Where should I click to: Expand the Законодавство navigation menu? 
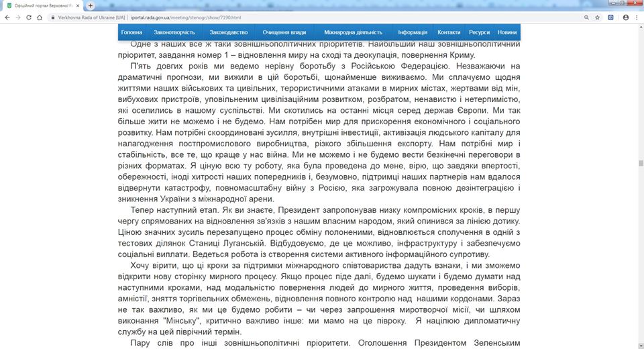tap(228, 32)
